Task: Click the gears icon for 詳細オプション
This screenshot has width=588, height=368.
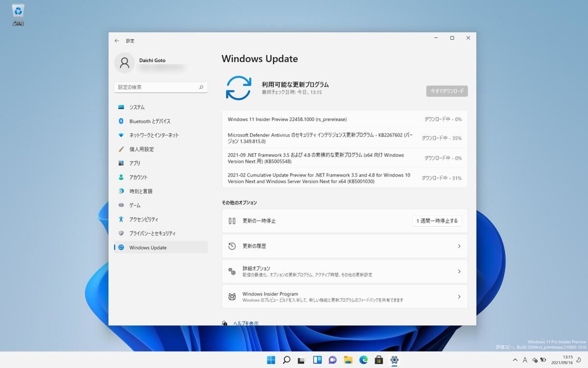Action: (232, 271)
